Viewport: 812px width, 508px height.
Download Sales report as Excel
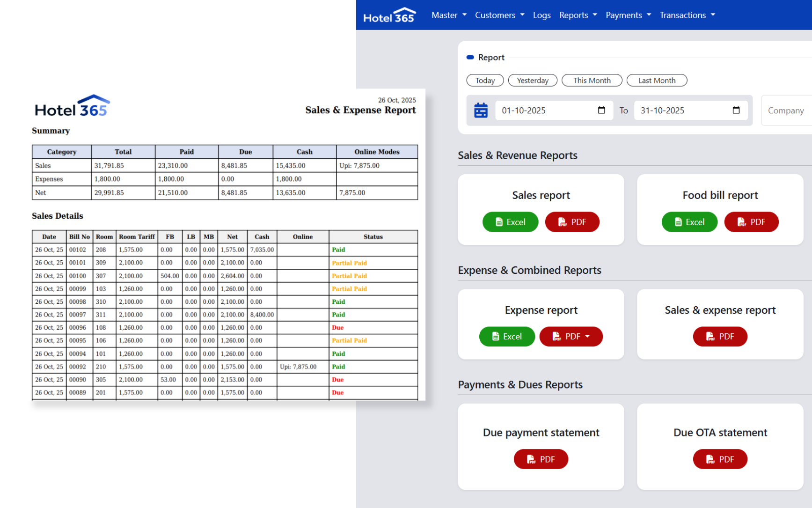coord(510,222)
